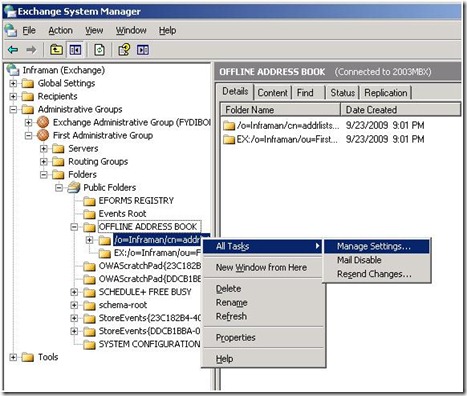Toggle the Show/Hide Console Tree icon
This screenshot has width=467, height=396.
[75, 50]
